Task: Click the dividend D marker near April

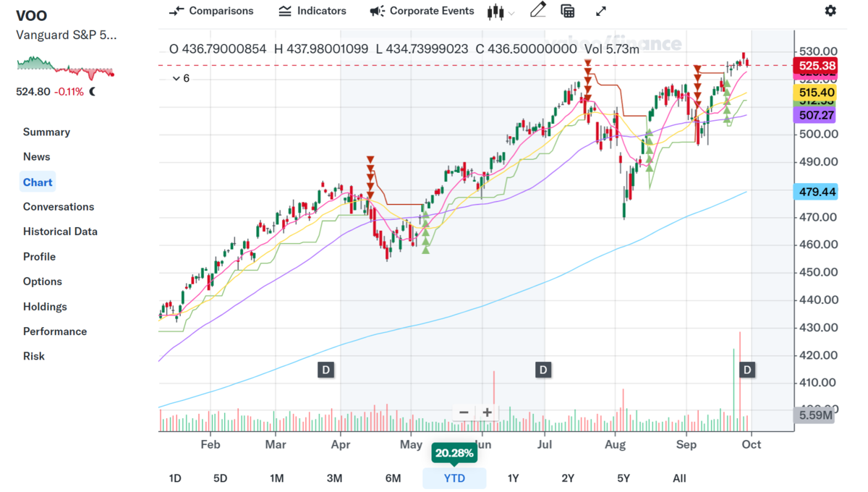Action: click(326, 370)
